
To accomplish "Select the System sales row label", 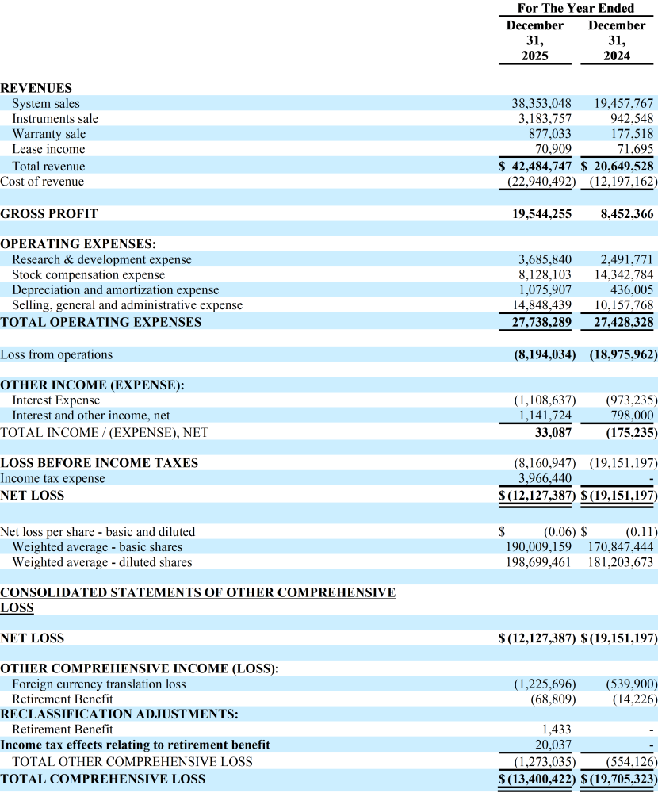I will click(x=46, y=103).
